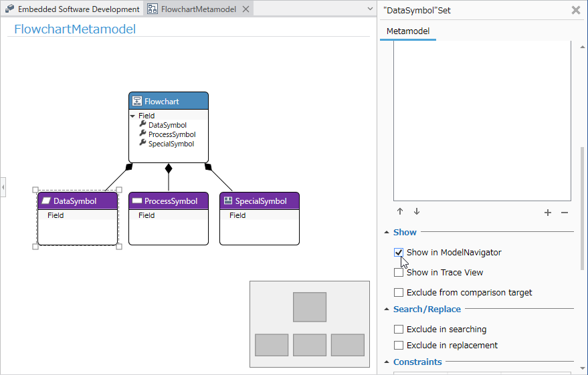
Task: Click the SpecialSymbol grid icon
Action: [x=228, y=201]
